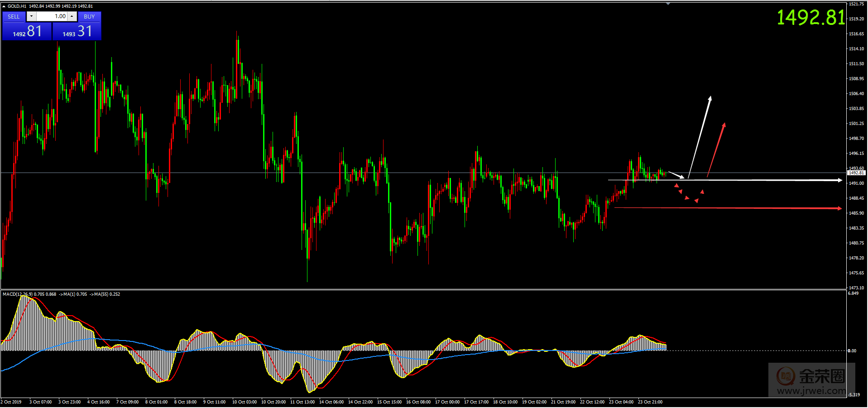Click the BUY button showing 1493 31
The height and width of the screenshot is (408, 868).
click(x=77, y=31)
